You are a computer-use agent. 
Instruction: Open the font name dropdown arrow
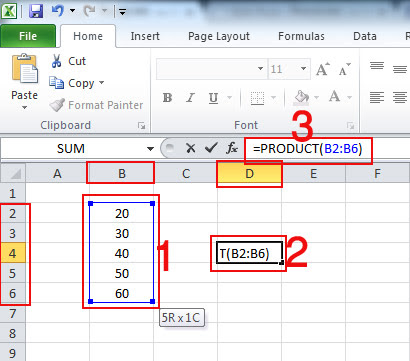point(261,69)
